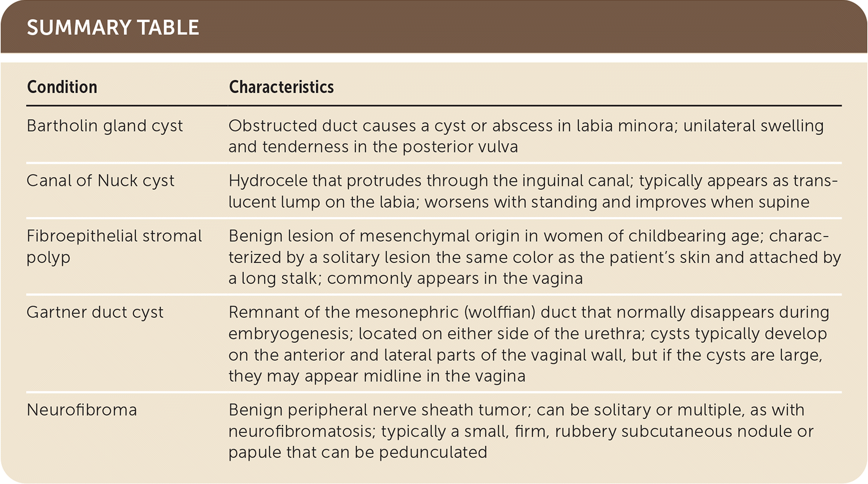Click the Condition column header
The image size is (868, 484).
(62, 87)
